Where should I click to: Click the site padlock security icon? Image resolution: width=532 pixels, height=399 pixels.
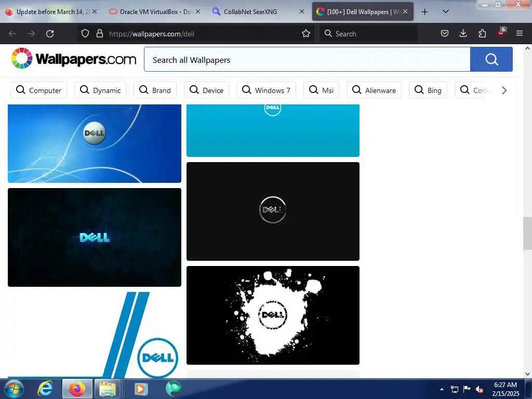[99, 34]
